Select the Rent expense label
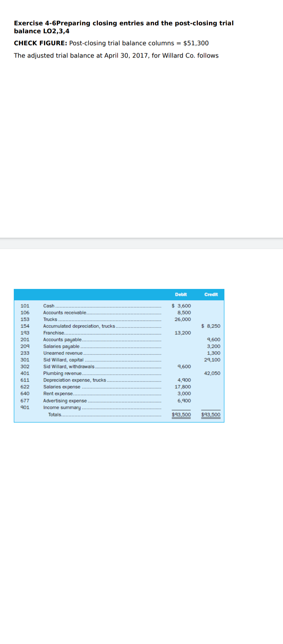The width and height of the screenshot is (283, 644). (x=58, y=394)
